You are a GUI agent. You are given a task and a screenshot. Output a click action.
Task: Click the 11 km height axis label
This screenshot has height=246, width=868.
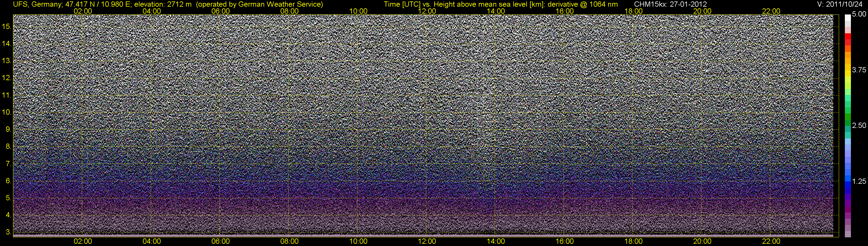(x=6, y=95)
